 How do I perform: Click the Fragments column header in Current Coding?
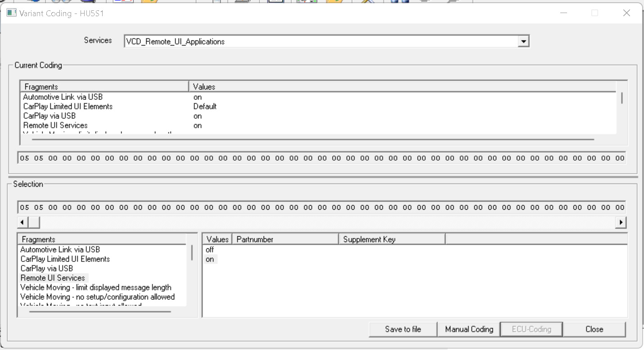click(x=104, y=86)
